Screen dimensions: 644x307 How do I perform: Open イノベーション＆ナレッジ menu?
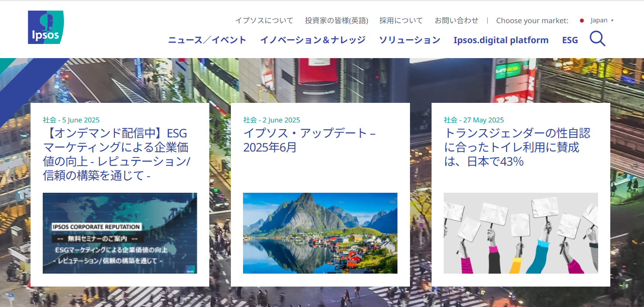click(313, 40)
